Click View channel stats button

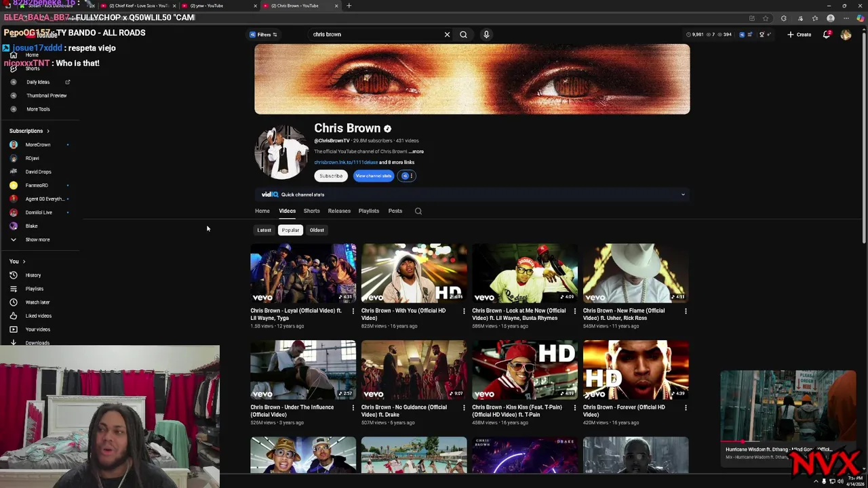[x=373, y=176]
